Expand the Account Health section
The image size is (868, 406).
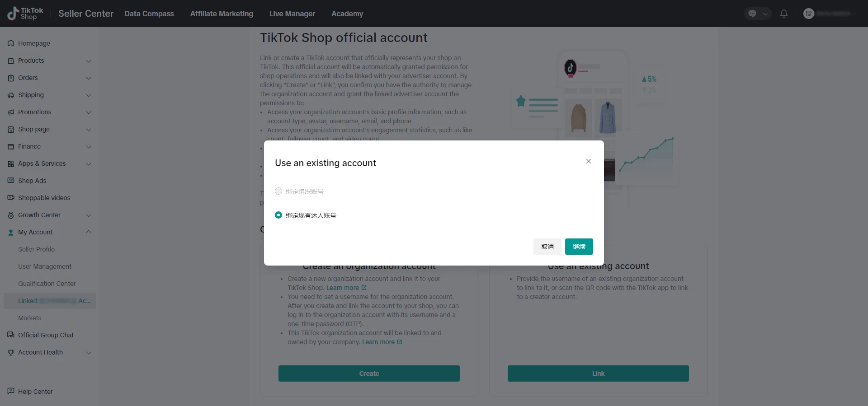click(89, 353)
